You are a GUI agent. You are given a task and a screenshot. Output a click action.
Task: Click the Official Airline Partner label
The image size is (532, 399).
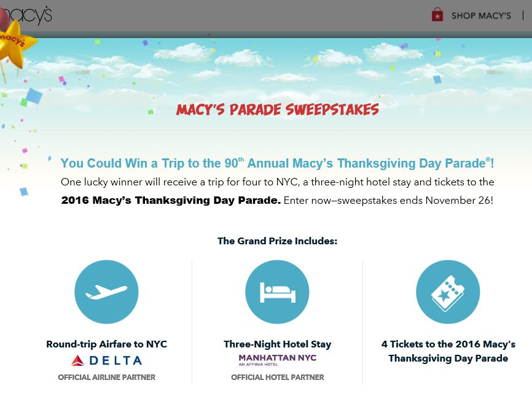click(106, 378)
